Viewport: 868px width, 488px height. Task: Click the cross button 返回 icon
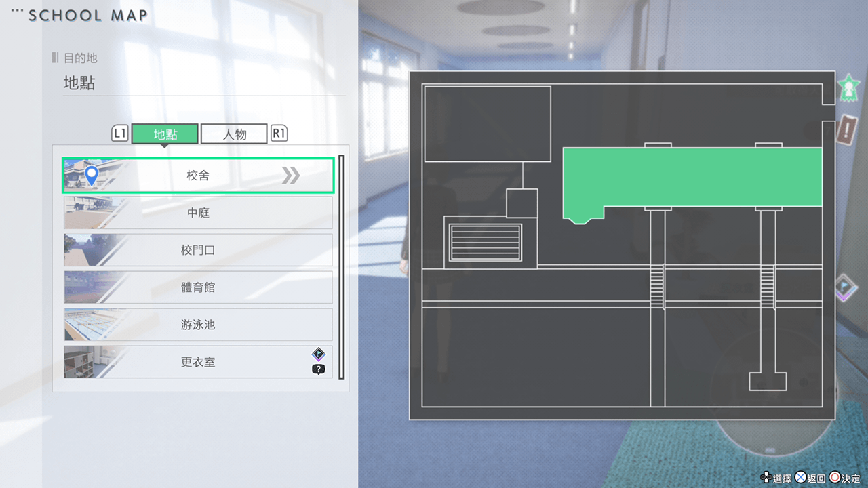tap(800, 478)
